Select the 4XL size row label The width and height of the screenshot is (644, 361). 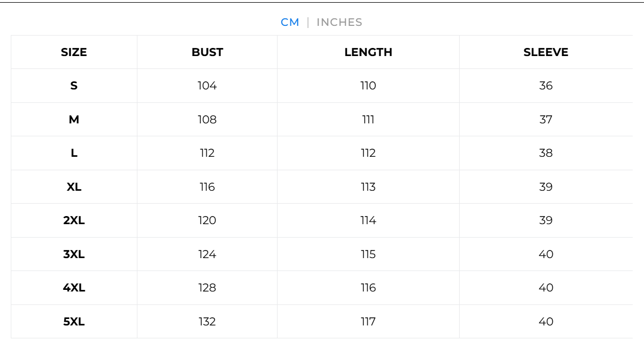coord(74,288)
